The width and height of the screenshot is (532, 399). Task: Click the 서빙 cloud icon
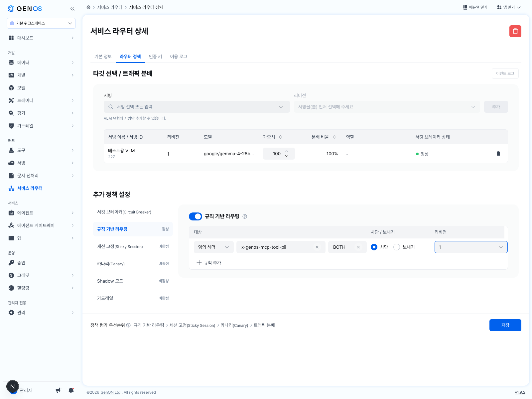11,163
